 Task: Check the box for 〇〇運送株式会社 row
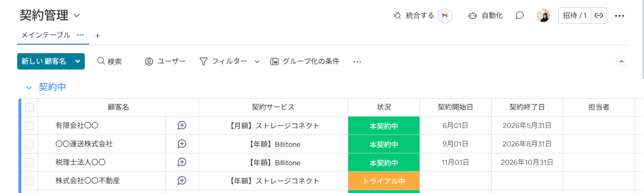point(29,144)
